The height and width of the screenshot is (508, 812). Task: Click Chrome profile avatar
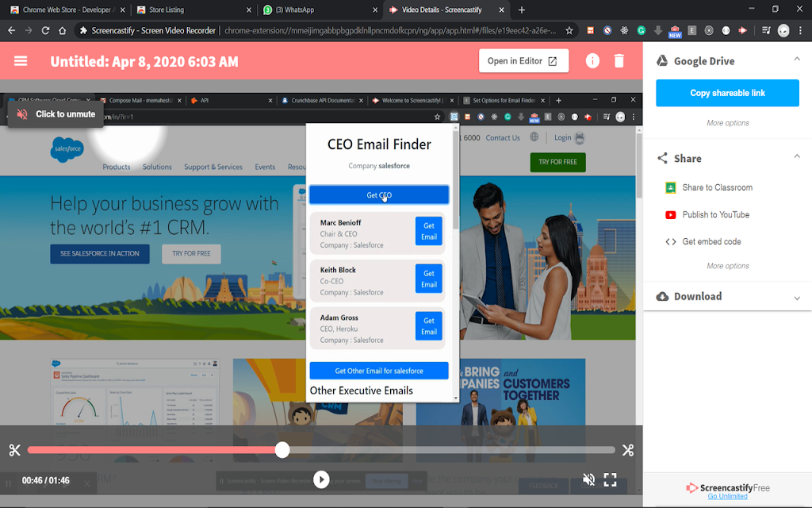coord(783,31)
